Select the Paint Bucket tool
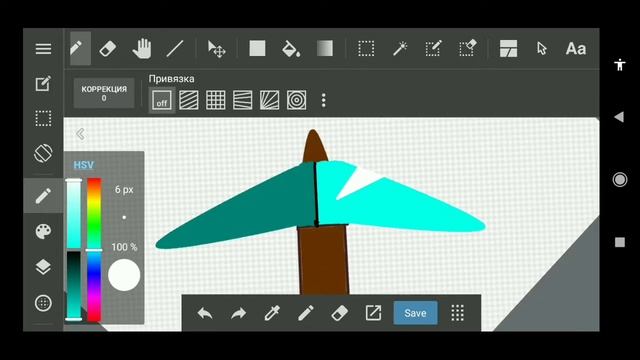The width and height of the screenshot is (640, 360). coord(291,49)
